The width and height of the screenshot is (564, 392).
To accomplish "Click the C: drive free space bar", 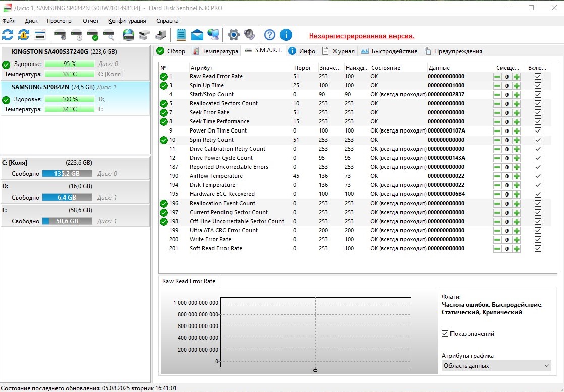I will (x=67, y=174).
